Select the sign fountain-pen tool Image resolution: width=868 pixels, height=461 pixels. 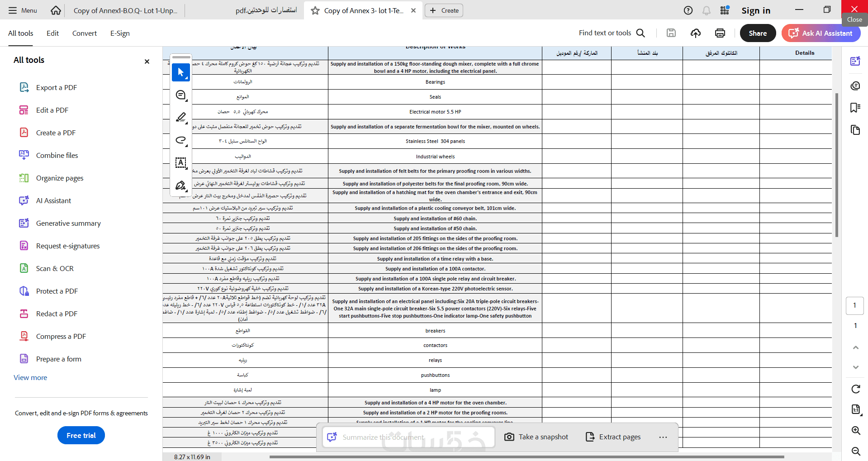[x=181, y=185]
